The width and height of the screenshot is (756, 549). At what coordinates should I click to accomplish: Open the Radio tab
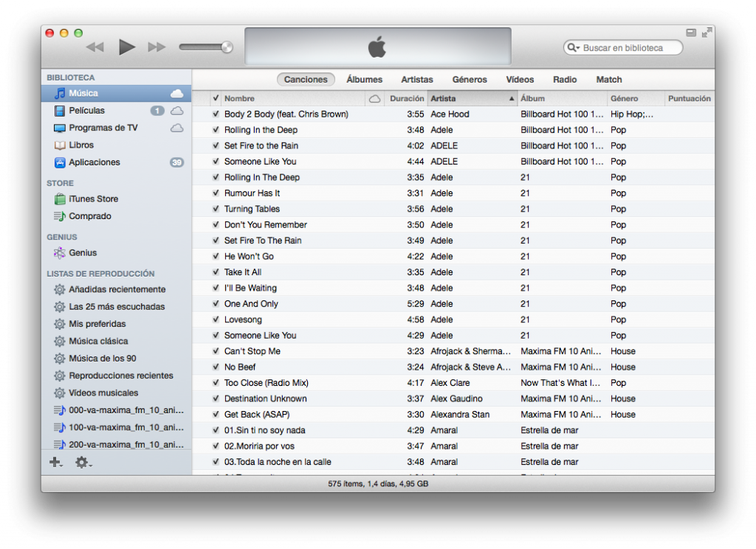[x=565, y=80]
